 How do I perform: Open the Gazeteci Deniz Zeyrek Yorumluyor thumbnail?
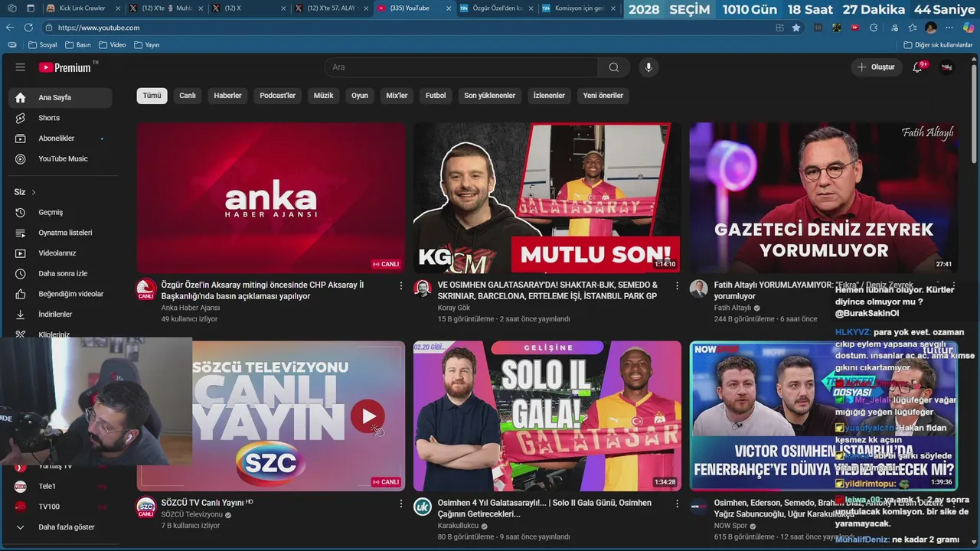[x=823, y=197]
